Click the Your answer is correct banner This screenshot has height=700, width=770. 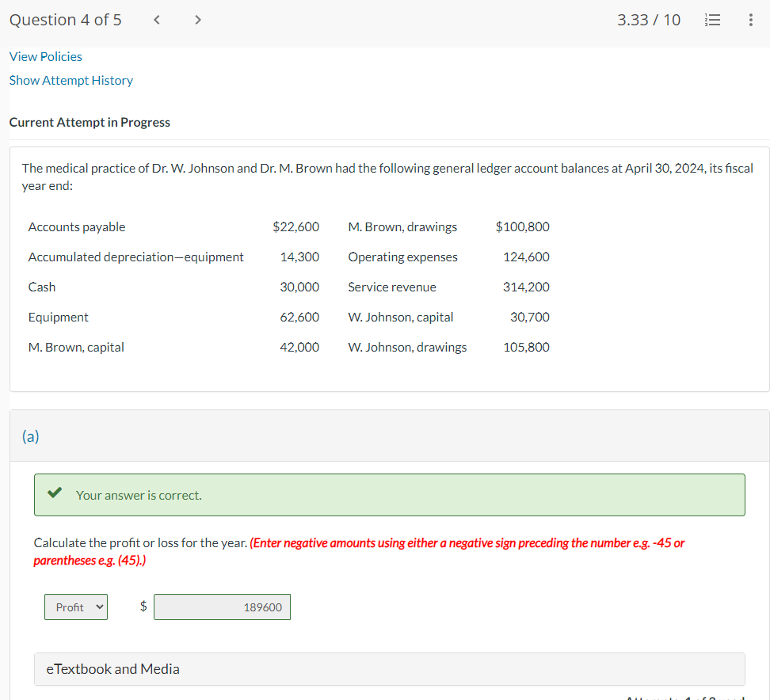coord(388,494)
